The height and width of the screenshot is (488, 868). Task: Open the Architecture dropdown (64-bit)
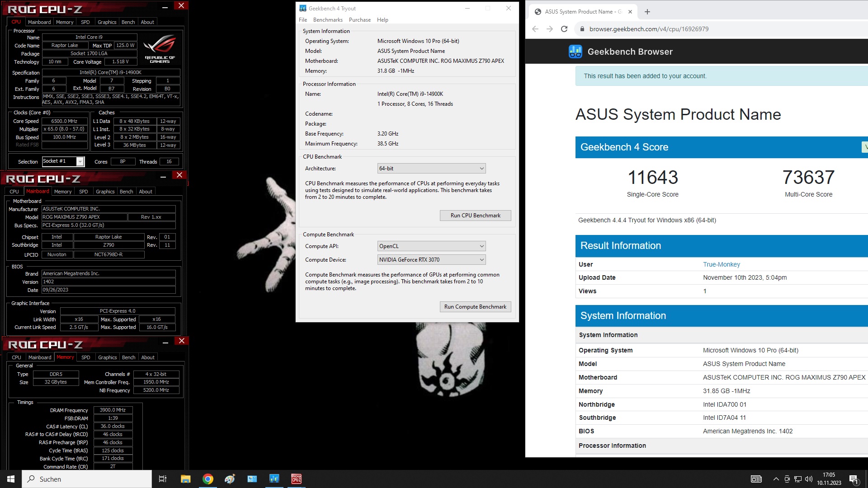pos(432,169)
